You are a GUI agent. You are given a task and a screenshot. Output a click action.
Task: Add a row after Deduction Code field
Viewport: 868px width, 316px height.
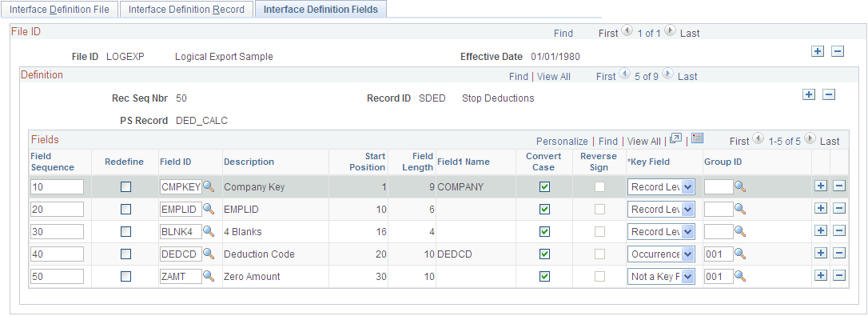(x=821, y=253)
